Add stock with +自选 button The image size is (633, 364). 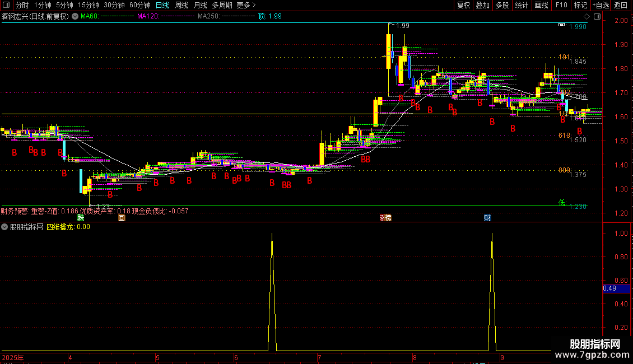(x=601, y=5)
